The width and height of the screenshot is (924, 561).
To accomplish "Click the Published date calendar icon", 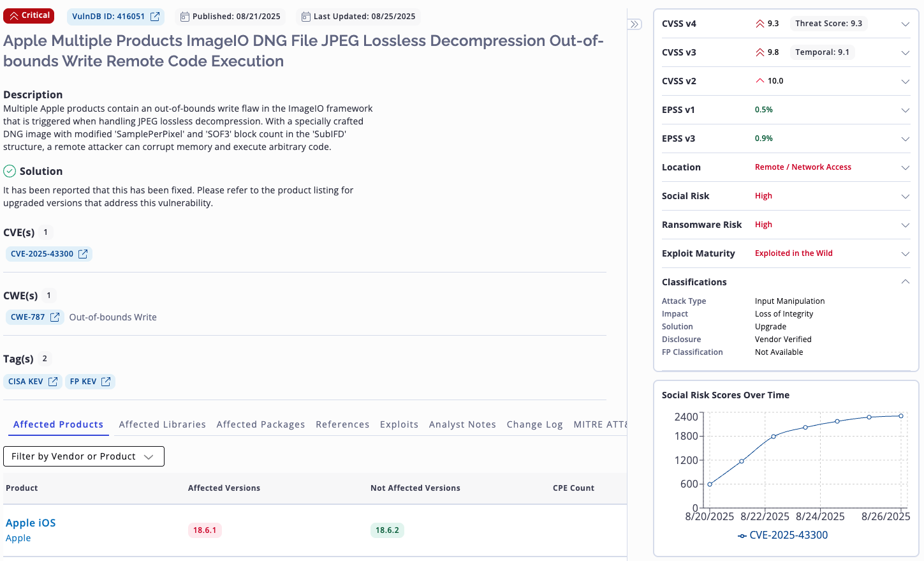I will [x=184, y=17].
